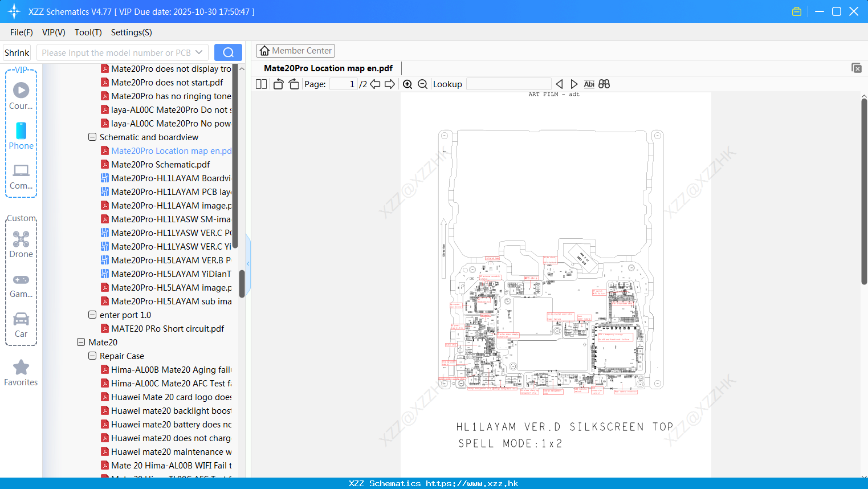Open Mate20Pro-HL1LAYAM Boardview file
The width and height of the screenshot is (868, 489).
coord(166,178)
